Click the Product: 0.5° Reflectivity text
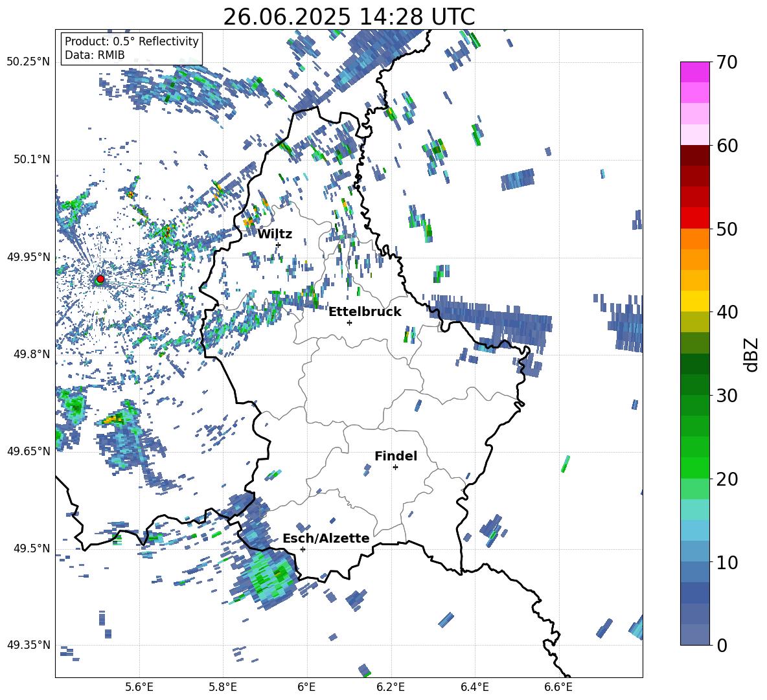This screenshot has width=767, height=700. click(132, 41)
